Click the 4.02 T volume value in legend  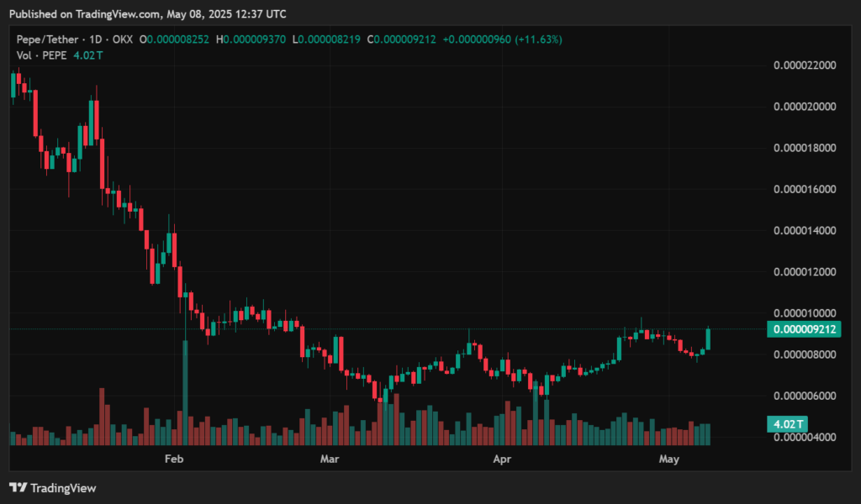pos(87,55)
